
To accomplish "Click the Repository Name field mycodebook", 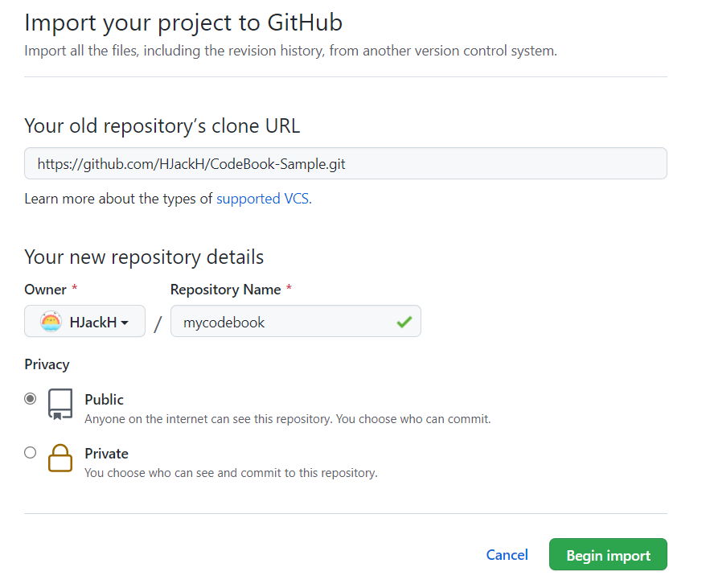I will coord(295,321).
